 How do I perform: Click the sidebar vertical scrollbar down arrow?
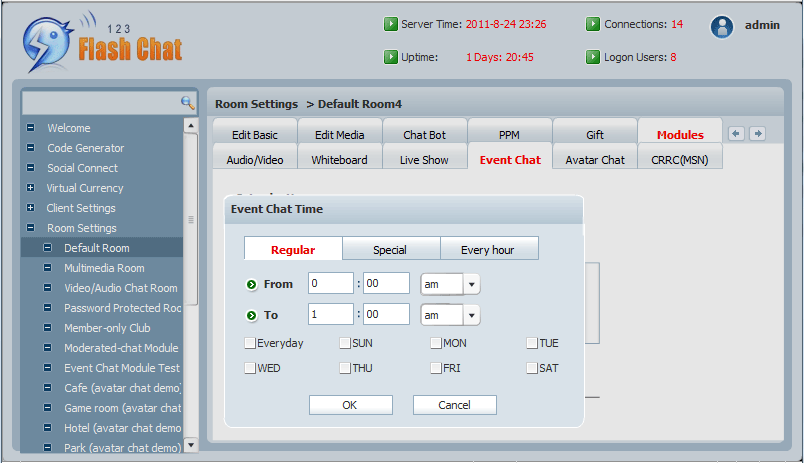pyautogui.click(x=191, y=445)
